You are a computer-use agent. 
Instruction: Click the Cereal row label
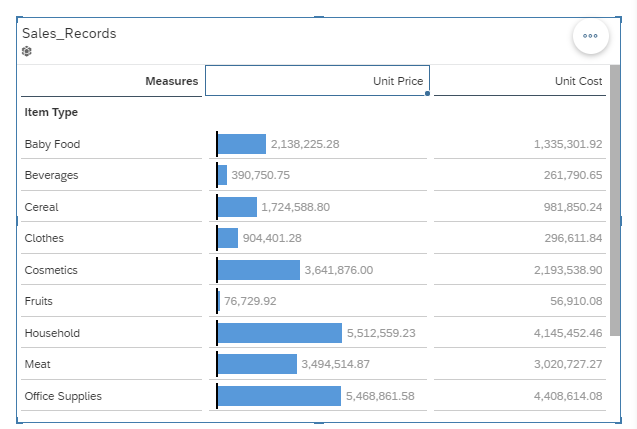(42, 207)
